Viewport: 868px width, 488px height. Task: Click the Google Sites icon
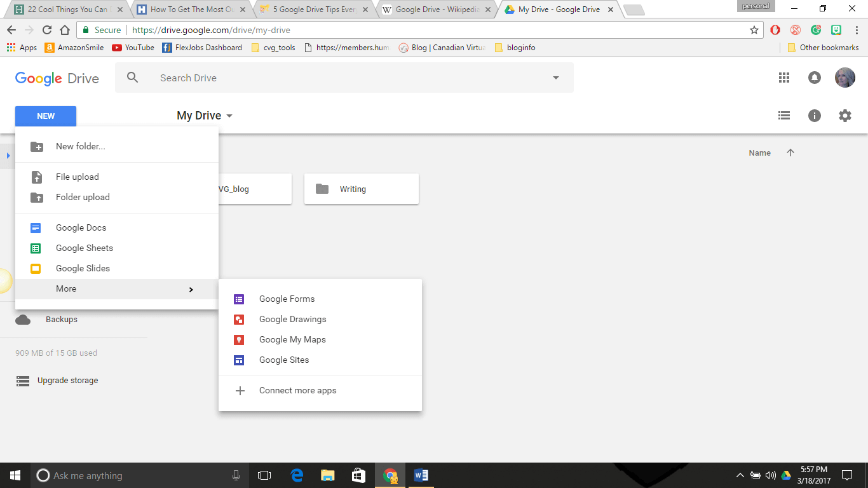[239, 360]
